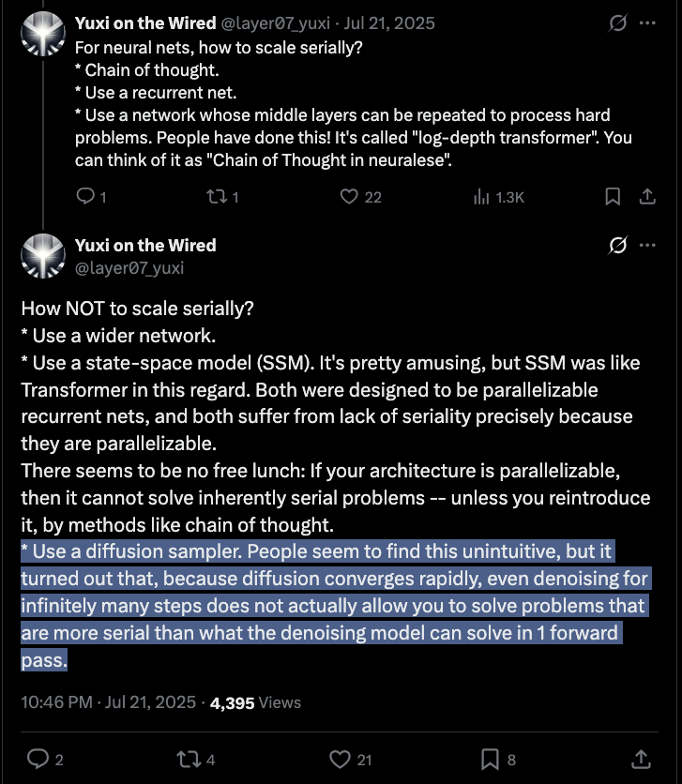The image size is (682, 784).
Task: Open more options menu on first tweet
Action: click(x=647, y=23)
